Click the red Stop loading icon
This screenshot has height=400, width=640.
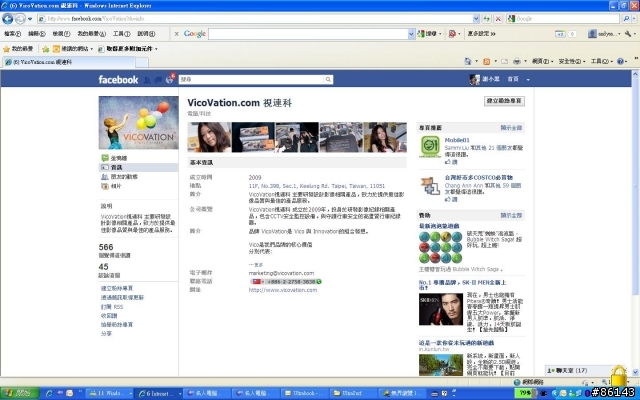point(498,18)
